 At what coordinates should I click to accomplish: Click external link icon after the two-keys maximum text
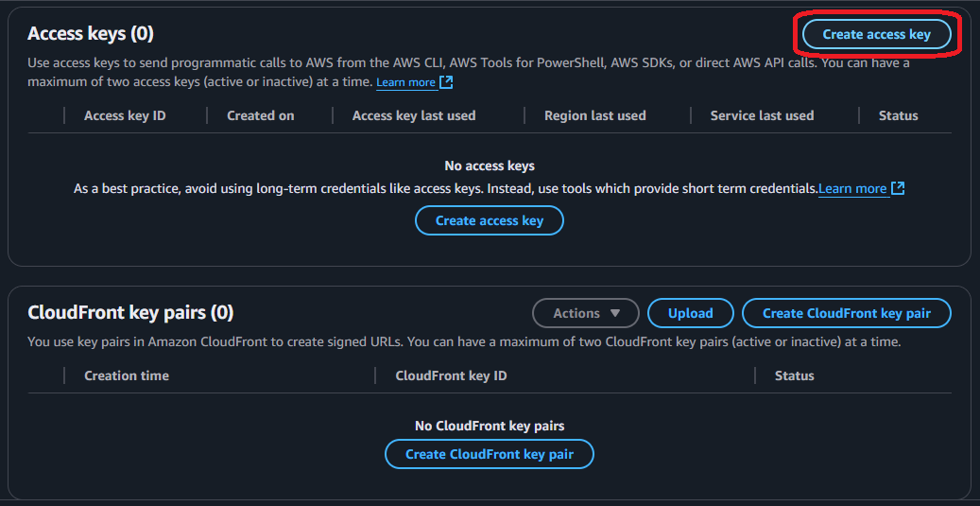[x=446, y=82]
